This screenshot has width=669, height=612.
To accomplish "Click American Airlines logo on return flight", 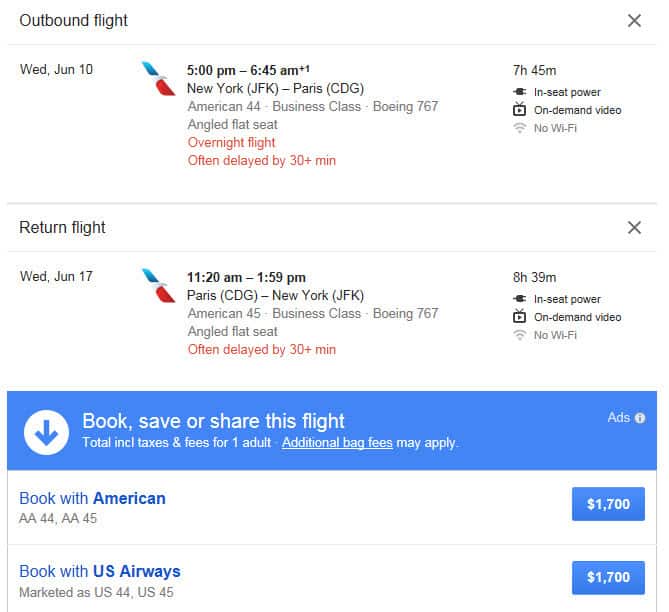I will [x=158, y=286].
